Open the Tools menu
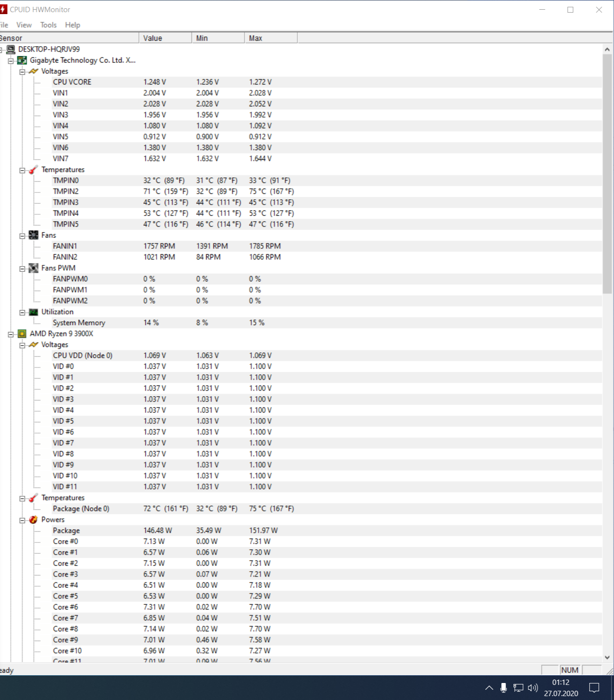This screenshot has height=700, width=614. [48, 25]
